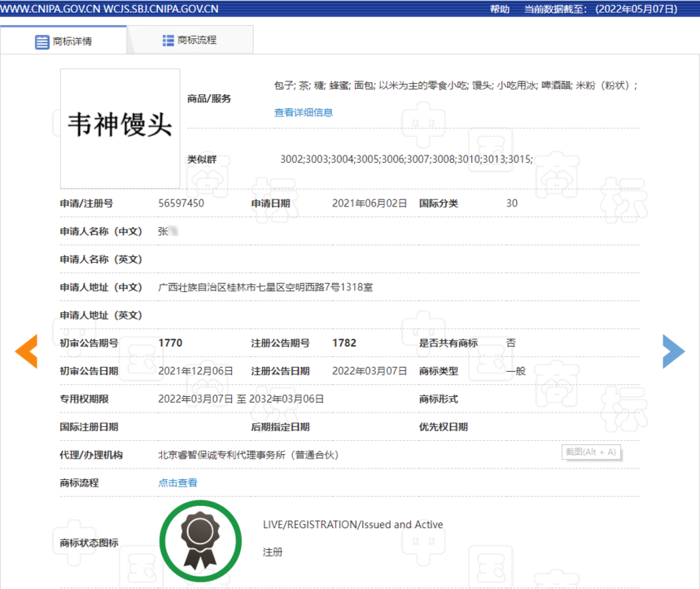Click the 专用权期限 label

pyautogui.click(x=84, y=399)
